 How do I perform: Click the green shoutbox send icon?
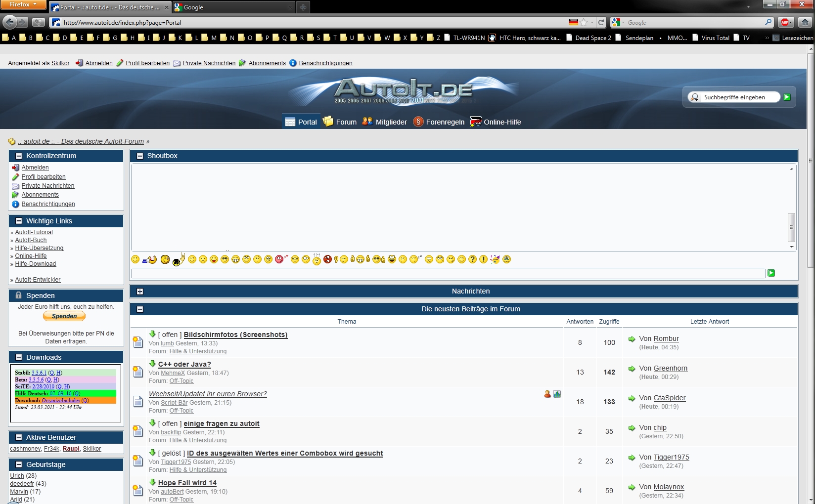coord(771,273)
